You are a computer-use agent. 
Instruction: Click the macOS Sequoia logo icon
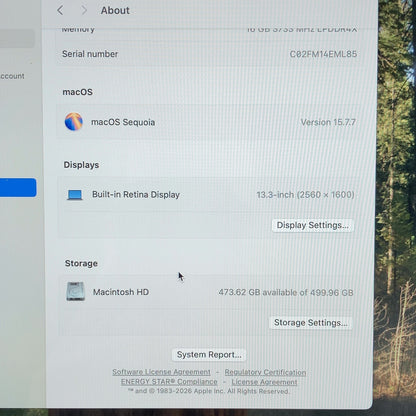74,122
